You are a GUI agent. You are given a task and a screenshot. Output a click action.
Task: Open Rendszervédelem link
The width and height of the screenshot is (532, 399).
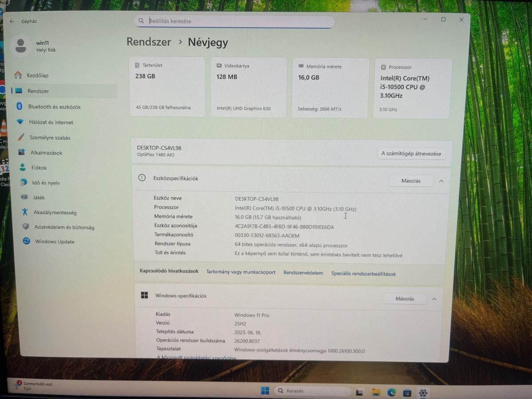pyautogui.click(x=303, y=273)
